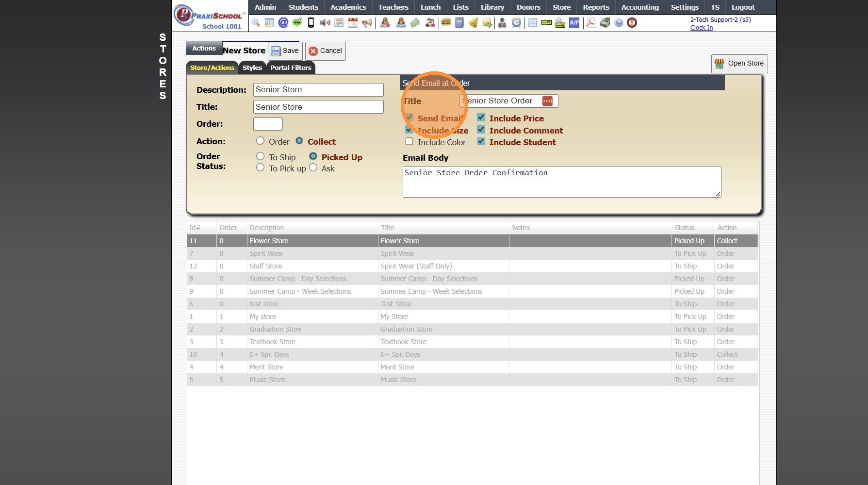Select the Graduation Store row
The width and height of the screenshot is (868, 485).
[x=472, y=329]
